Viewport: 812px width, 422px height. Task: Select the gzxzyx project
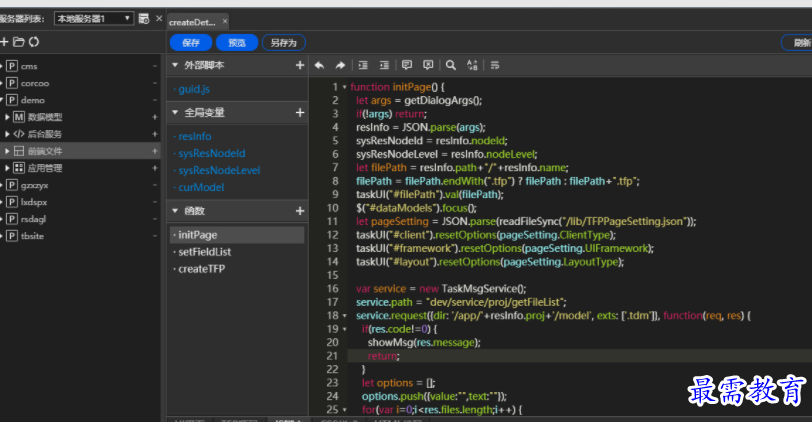(34, 185)
